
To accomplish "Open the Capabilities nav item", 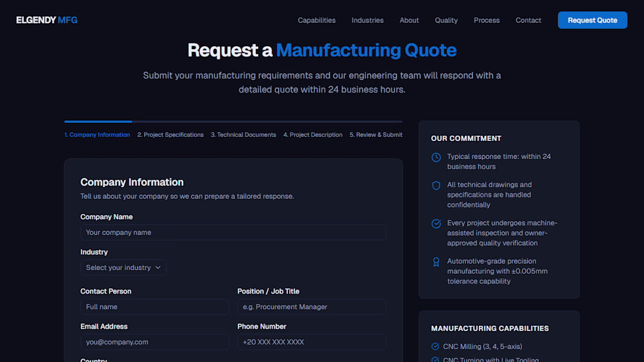I will tap(317, 20).
